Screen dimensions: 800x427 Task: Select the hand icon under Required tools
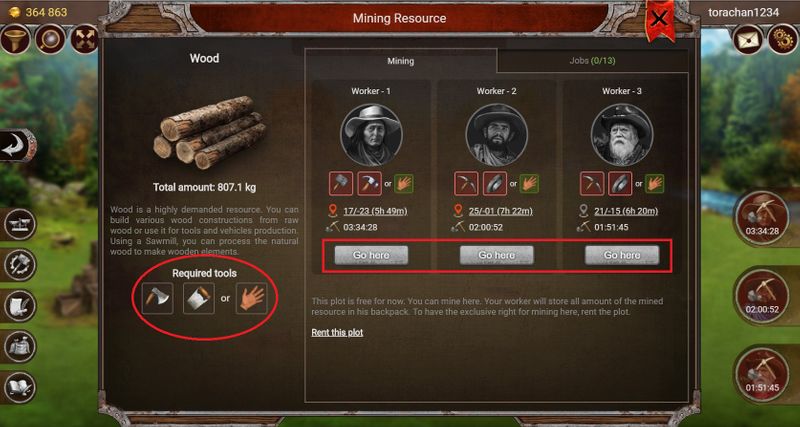pyautogui.click(x=252, y=298)
